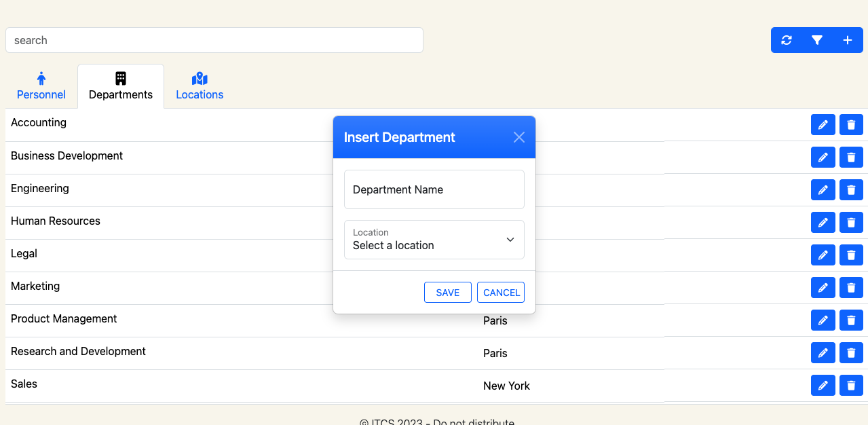
Task: Expand the Location picker chevron
Action: point(510,240)
